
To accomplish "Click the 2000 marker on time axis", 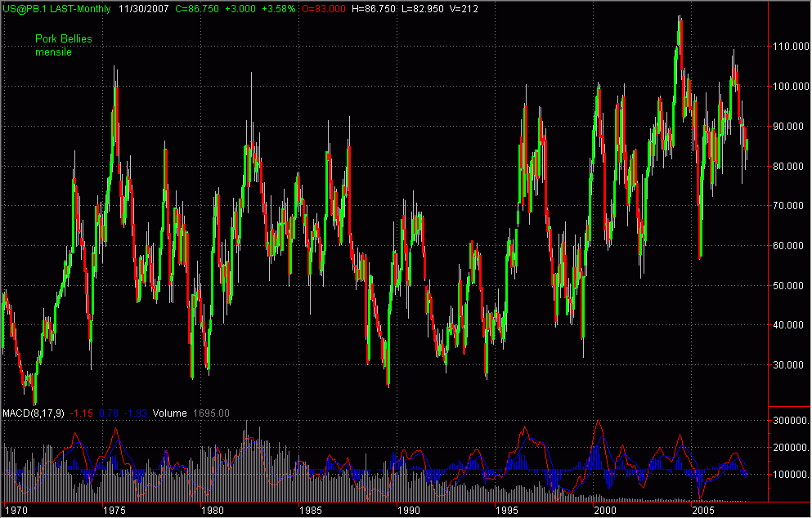I will [x=604, y=510].
